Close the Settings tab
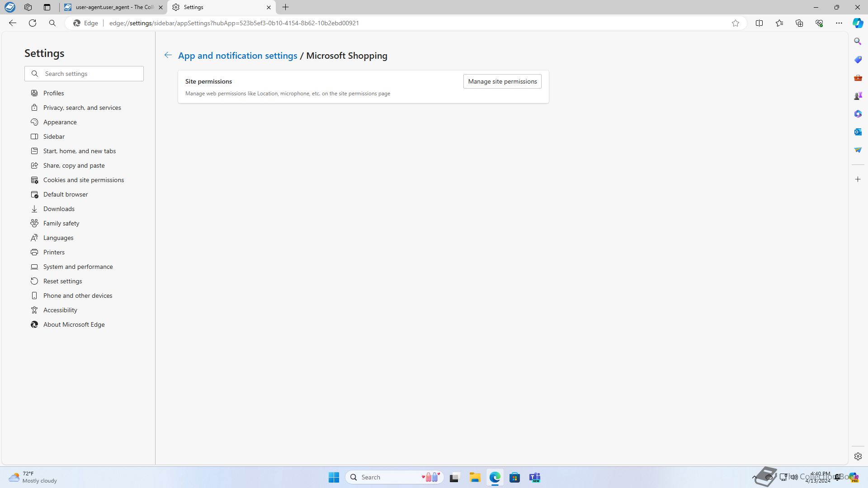Image resolution: width=868 pixels, height=488 pixels. click(x=269, y=7)
